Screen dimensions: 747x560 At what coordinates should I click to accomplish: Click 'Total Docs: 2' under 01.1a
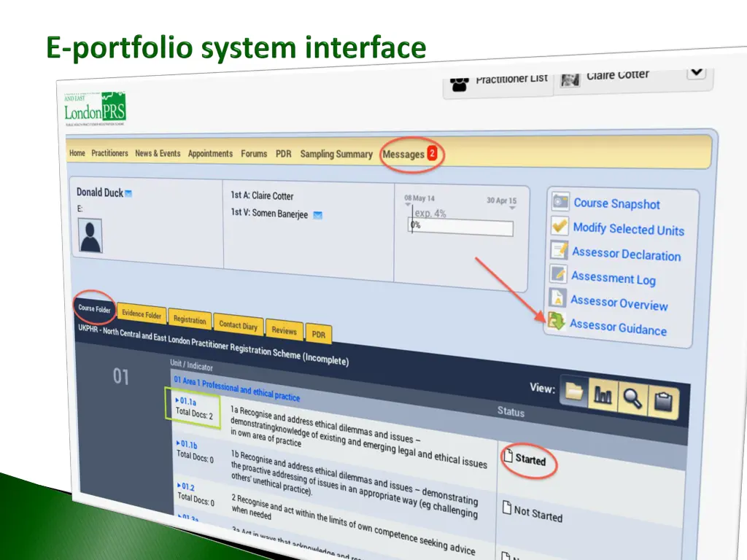coord(194,413)
